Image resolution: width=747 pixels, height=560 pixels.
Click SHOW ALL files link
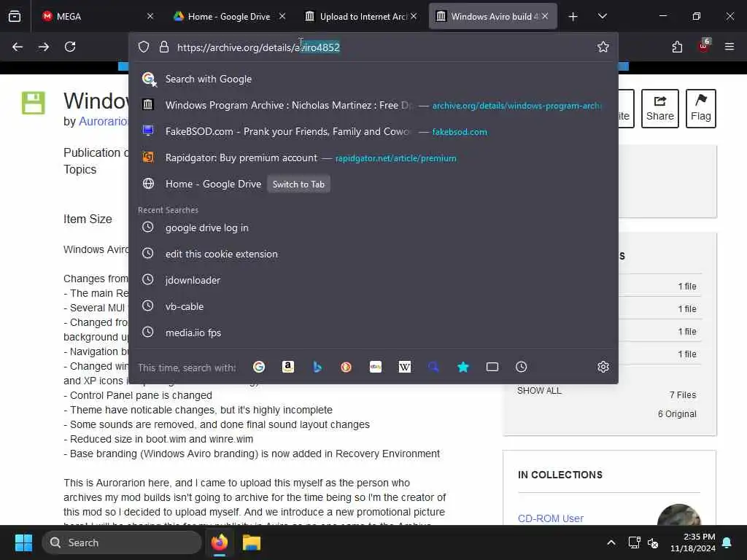(x=539, y=391)
